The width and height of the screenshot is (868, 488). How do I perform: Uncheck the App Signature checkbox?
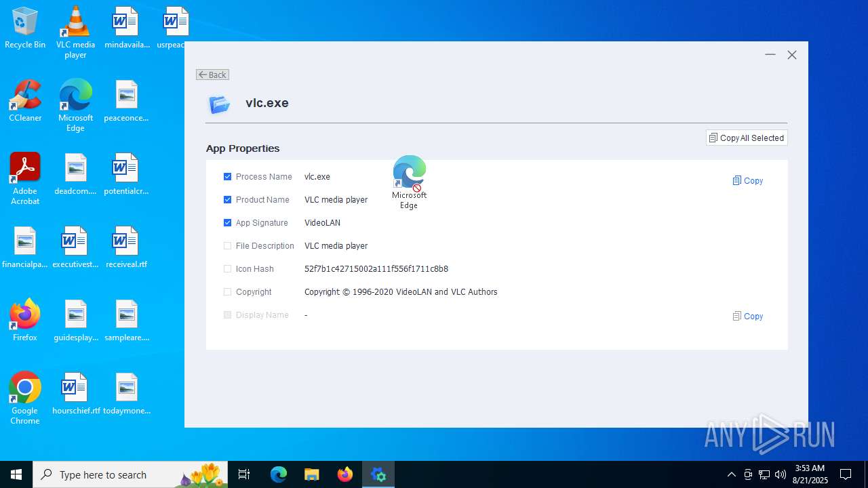coord(228,223)
